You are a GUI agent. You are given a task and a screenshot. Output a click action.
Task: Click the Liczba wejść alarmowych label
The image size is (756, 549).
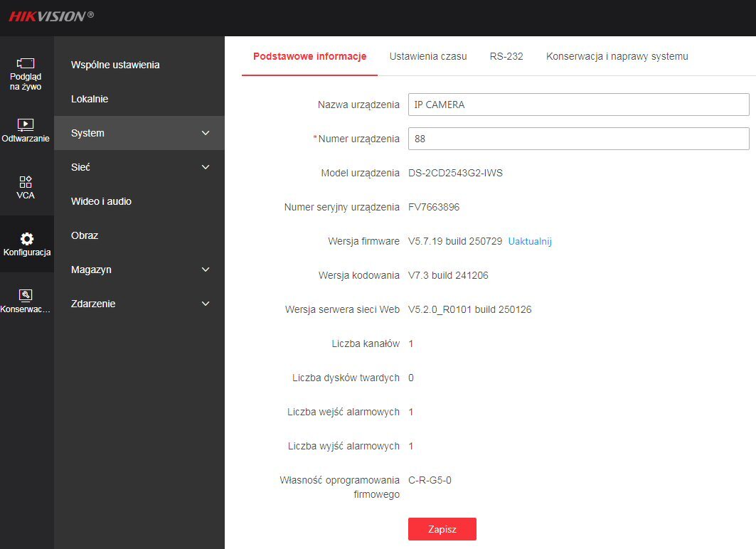point(344,412)
